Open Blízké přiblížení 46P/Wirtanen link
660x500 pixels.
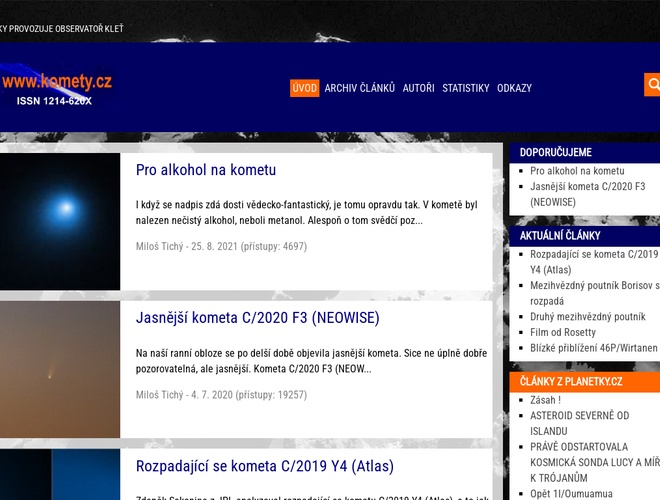coord(594,348)
